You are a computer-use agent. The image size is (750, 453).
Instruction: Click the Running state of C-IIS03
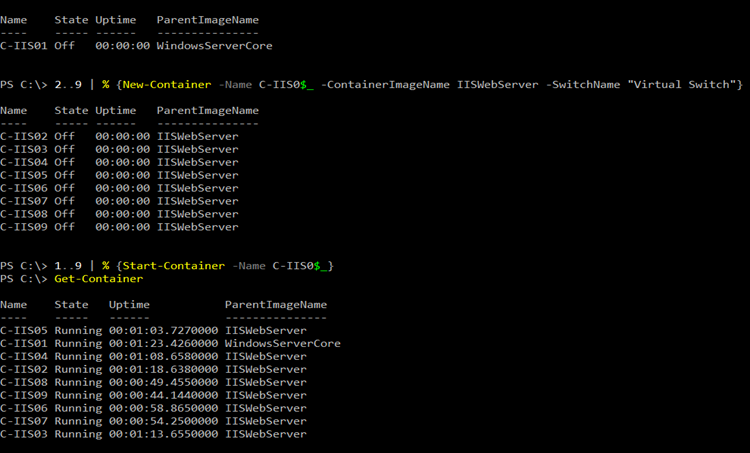(x=78, y=434)
